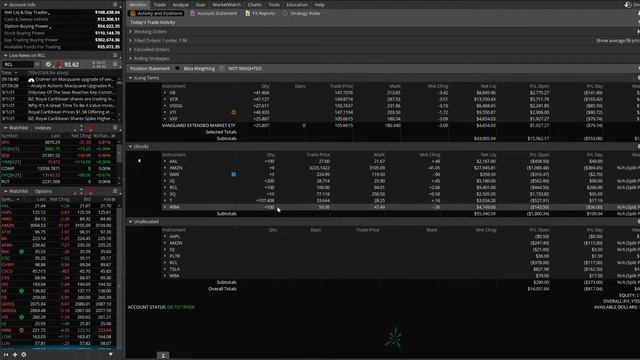Open the Why It's A Great Time headline
The width and height of the screenshot is (640, 360).
tap(71, 105)
